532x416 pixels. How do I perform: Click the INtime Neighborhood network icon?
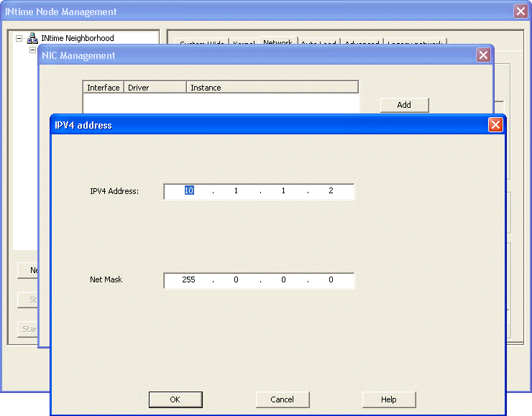point(32,39)
